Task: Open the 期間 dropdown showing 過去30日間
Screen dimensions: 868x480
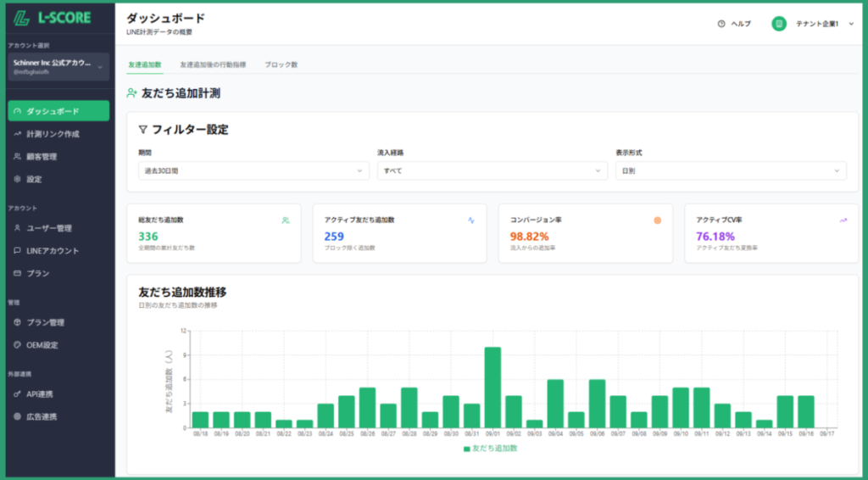Action: coord(253,170)
